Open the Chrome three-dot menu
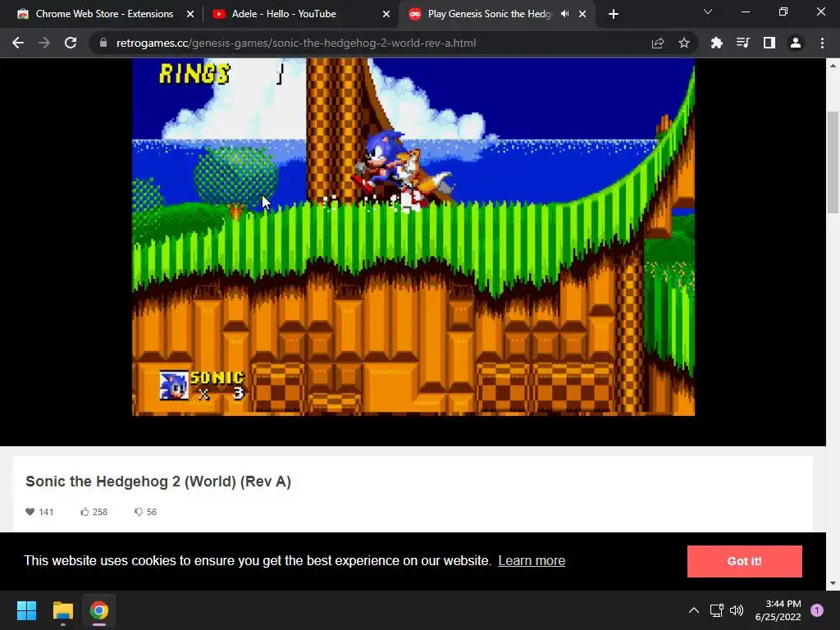Image resolution: width=840 pixels, height=630 pixels. tap(822, 43)
